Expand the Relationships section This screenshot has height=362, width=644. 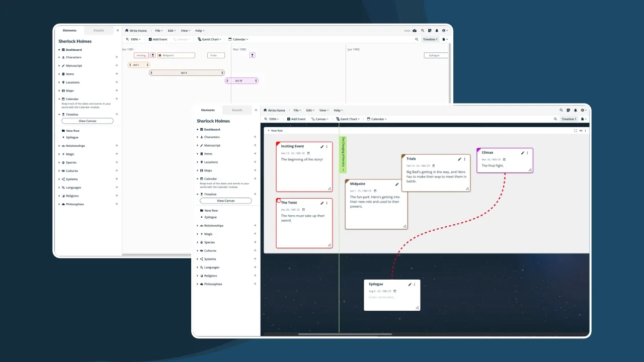tap(198, 225)
